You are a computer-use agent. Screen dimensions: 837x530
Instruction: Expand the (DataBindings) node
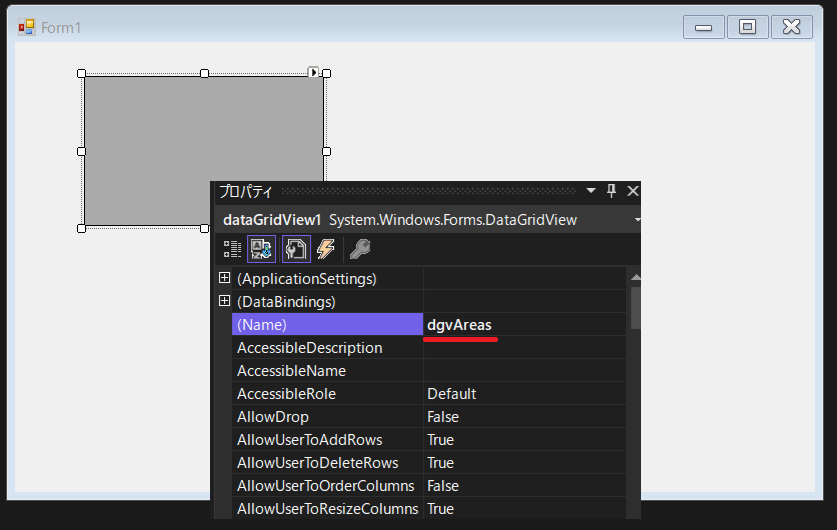pyautogui.click(x=224, y=301)
